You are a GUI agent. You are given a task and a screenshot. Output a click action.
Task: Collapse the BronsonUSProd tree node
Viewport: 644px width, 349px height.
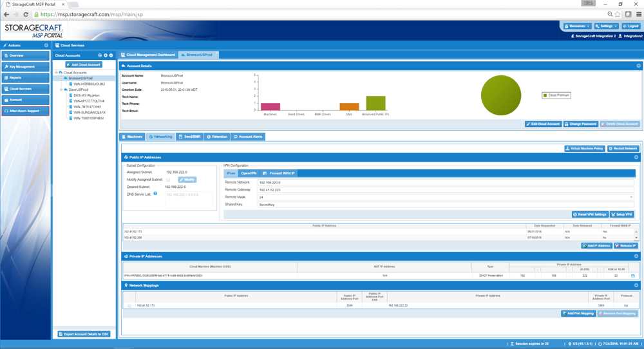pos(61,78)
